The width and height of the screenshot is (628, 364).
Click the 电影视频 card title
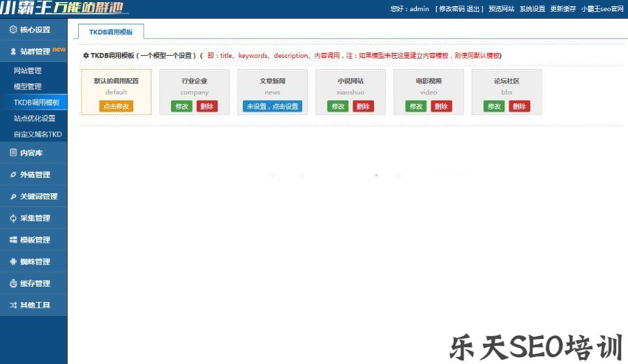[428, 81]
